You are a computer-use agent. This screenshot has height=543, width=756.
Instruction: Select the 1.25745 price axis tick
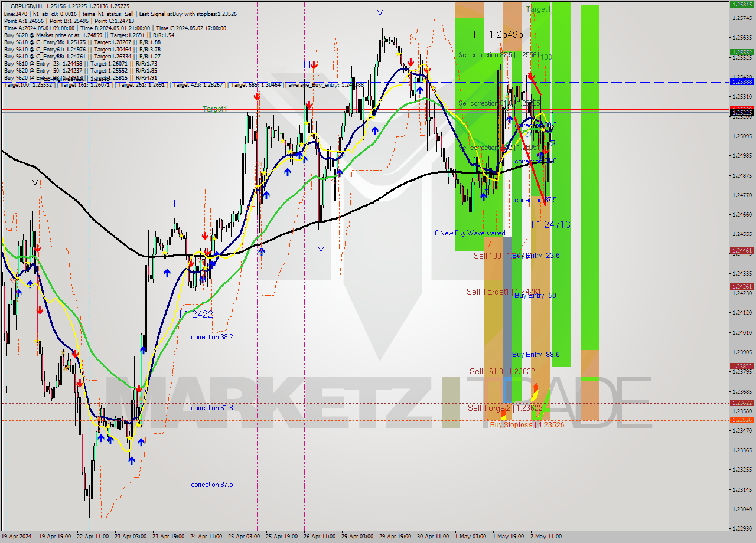[741, 18]
